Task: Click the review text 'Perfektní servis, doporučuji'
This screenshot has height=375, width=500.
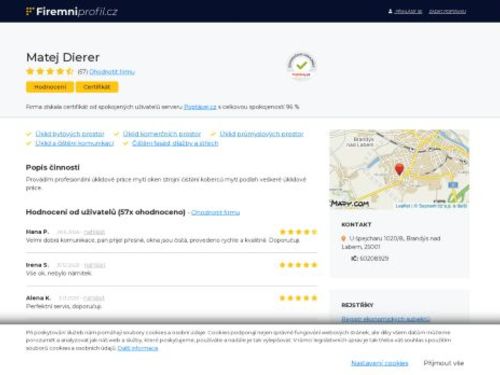Action: tap(63, 306)
